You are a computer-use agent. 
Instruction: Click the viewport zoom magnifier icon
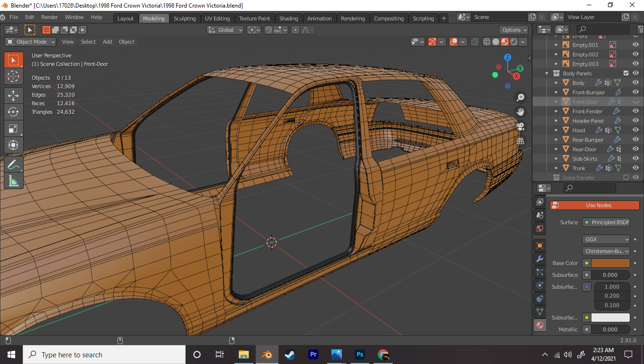point(520,98)
